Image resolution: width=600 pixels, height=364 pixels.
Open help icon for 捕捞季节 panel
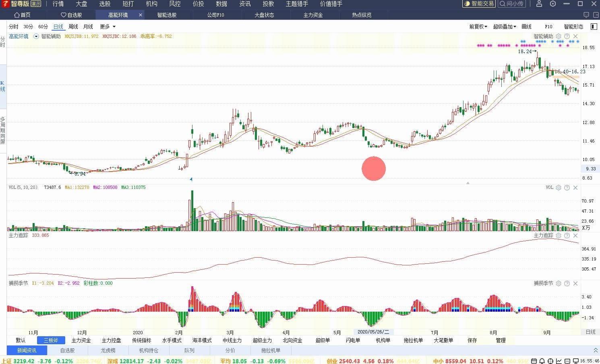pyautogui.click(x=567, y=283)
